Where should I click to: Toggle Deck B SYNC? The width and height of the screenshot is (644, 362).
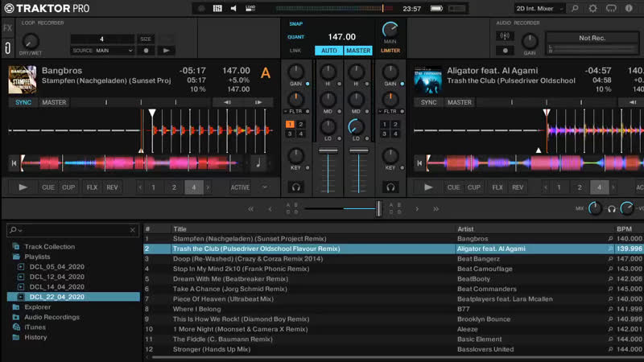(x=428, y=102)
